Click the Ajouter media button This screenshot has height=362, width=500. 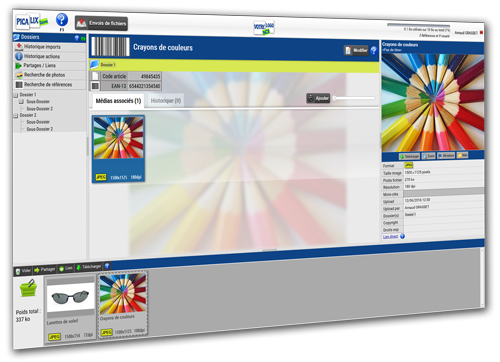[x=318, y=98]
